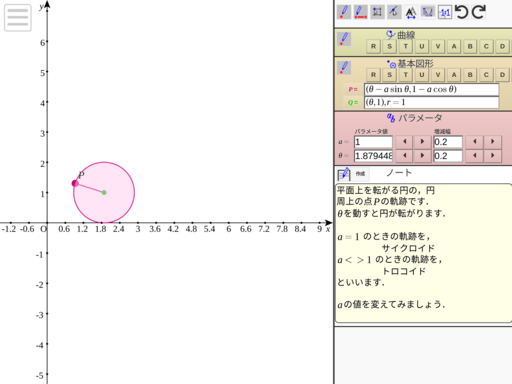
Task: Click the 作成 button in note panel
Action: click(x=360, y=174)
